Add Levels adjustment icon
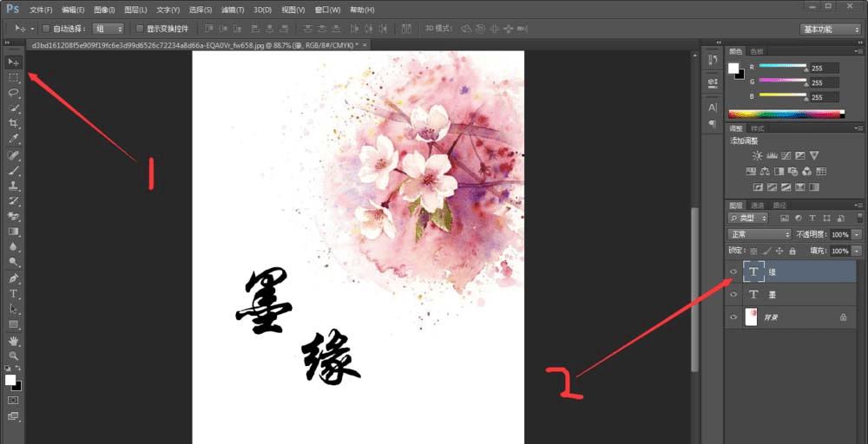Image resolution: width=868 pixels, height=444 pixels. (x=771, y=156)
